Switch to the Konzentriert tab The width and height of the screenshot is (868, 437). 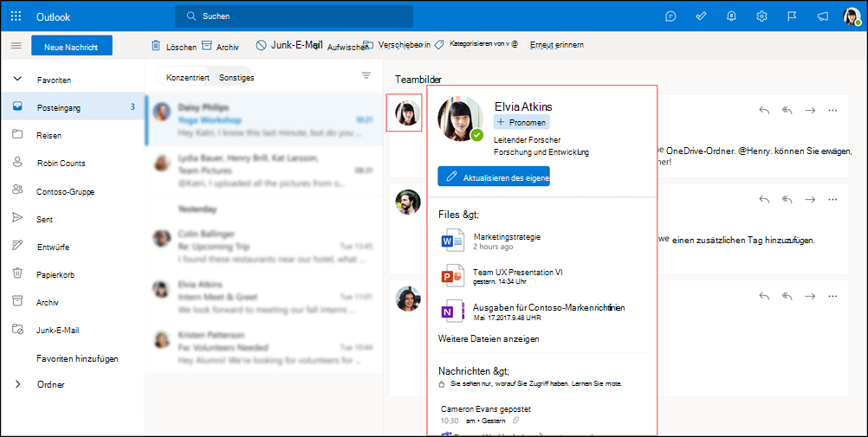(x=188, y=77)
